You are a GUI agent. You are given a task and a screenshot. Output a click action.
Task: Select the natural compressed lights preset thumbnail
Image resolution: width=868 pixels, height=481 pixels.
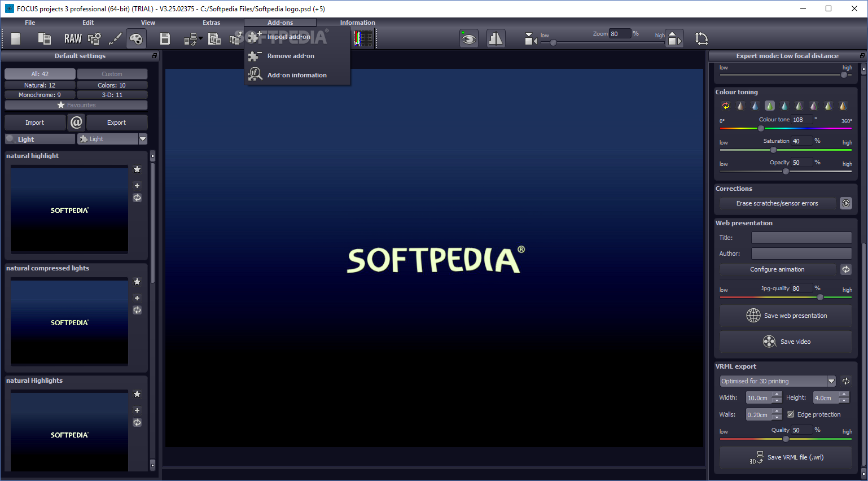[69, 322]
